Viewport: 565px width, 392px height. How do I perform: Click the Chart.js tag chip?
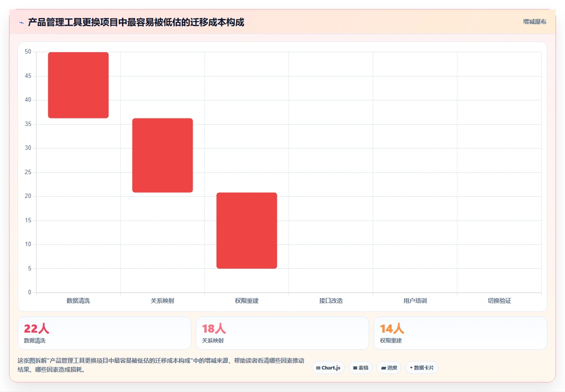point(328,368)
